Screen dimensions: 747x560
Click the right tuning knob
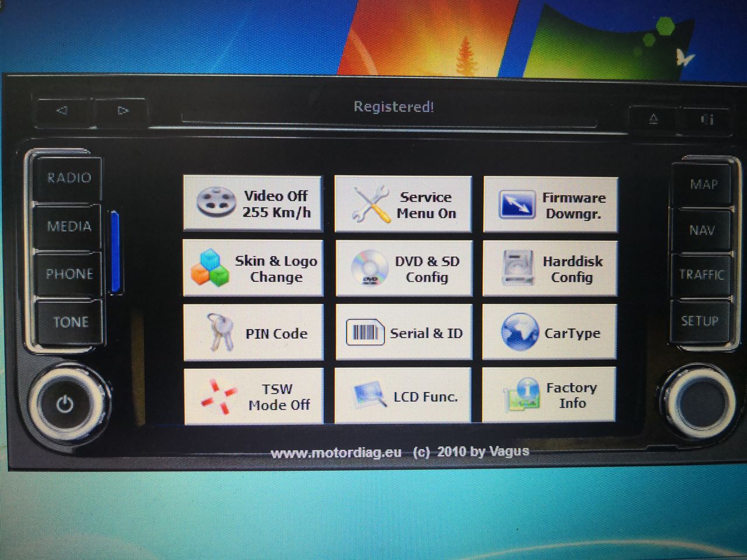pyautogui.click(x=697, y=398)
